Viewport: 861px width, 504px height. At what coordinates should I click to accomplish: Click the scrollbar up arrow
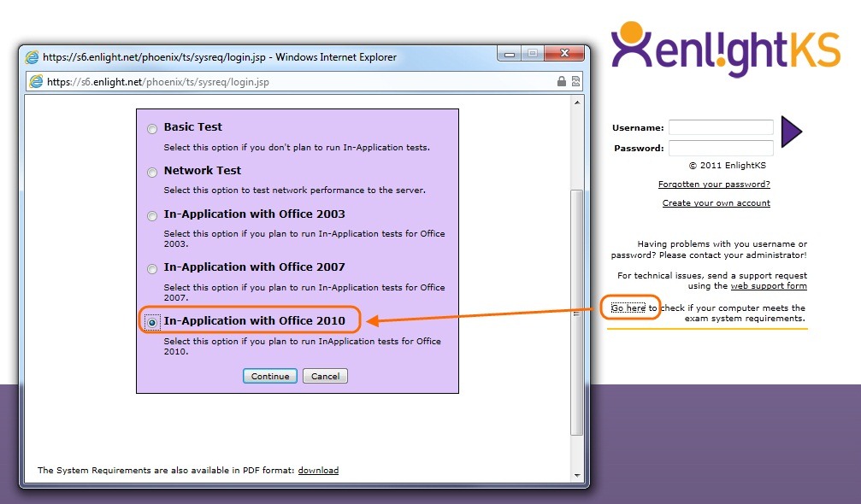click(x=577, y=103)
